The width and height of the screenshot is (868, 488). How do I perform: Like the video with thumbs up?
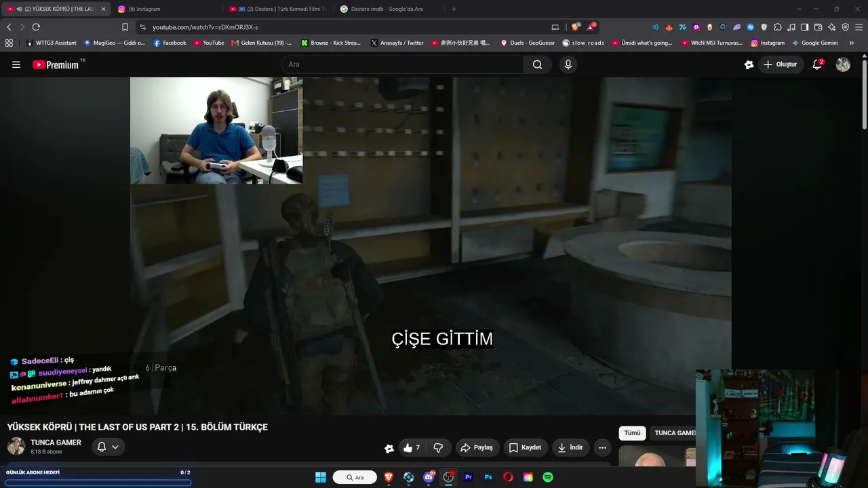point(412,447)
